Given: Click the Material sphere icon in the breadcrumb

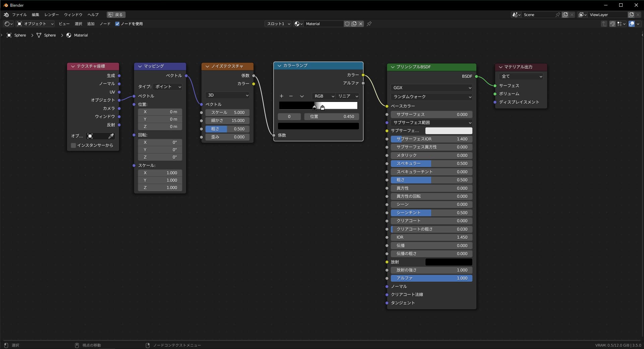Looking at the screenshot, I should point(69,35).
